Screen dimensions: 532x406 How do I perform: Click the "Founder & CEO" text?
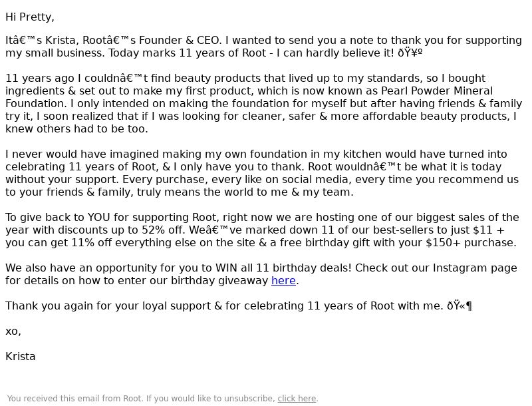tap(180, 41)
